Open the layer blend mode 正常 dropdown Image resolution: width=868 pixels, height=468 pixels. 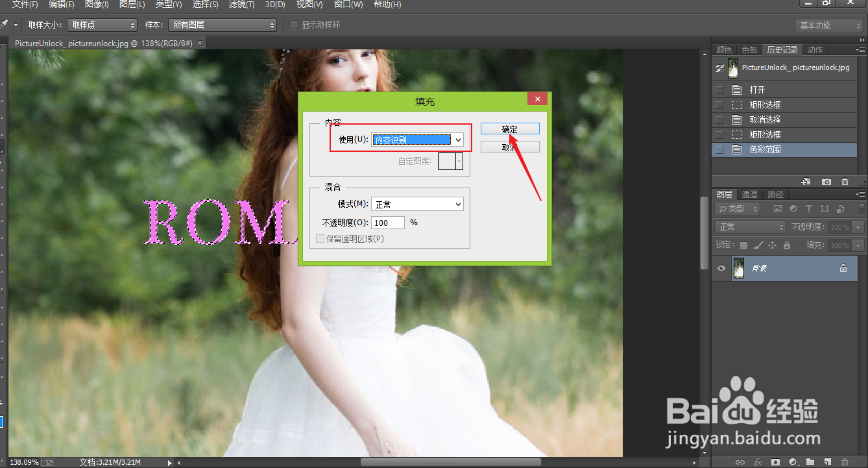coord(749,227)
